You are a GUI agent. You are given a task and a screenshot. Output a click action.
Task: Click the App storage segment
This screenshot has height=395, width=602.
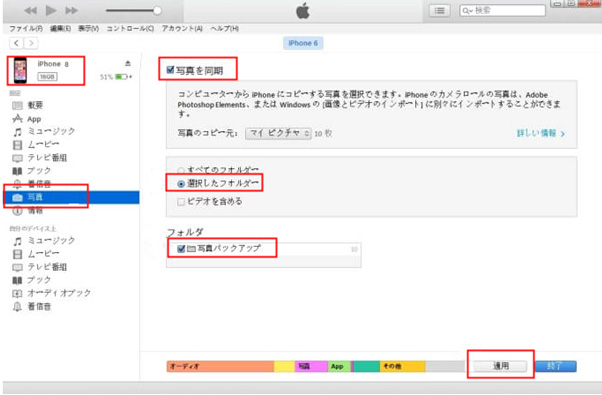[x=339, y=367]
